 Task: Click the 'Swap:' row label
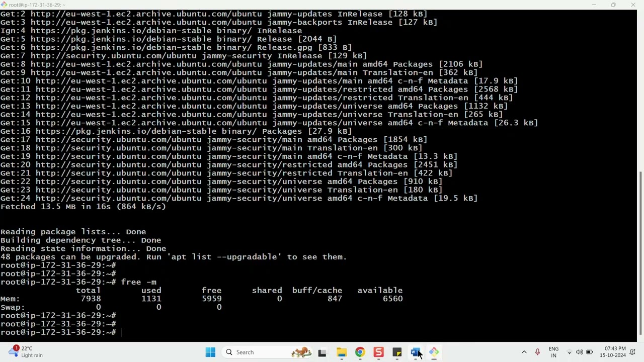coord(13,307)
